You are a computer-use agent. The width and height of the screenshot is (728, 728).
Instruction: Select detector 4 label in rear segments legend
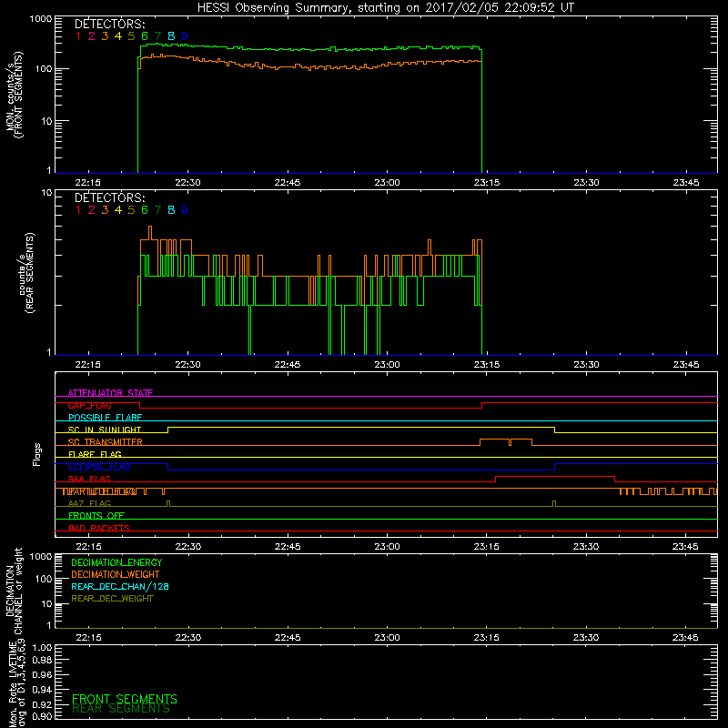coord(118,210)
